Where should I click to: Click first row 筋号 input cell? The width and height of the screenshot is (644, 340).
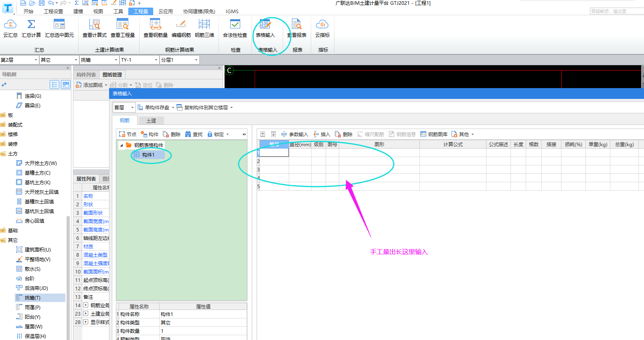click(x=274, y=153)
